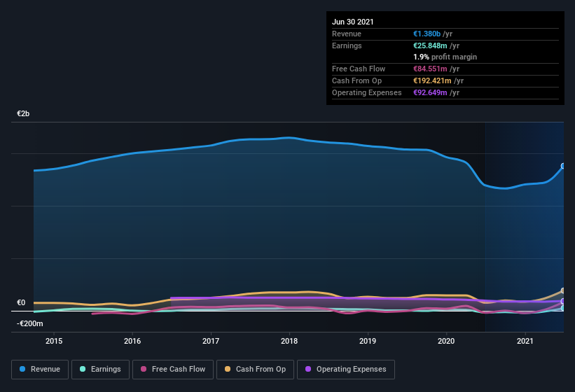
Task: Click the Revenue row label in tooltip
Action: tap(347, 34)
